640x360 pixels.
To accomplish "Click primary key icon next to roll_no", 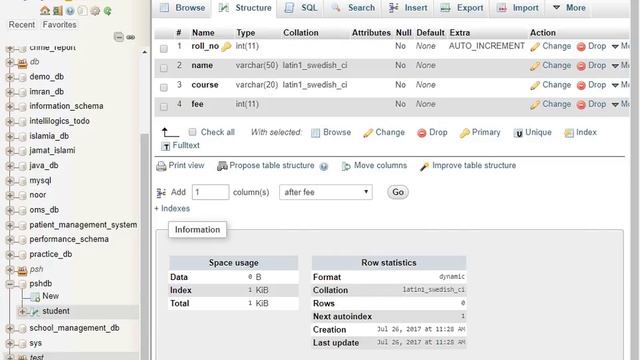I will click(226, 47).
